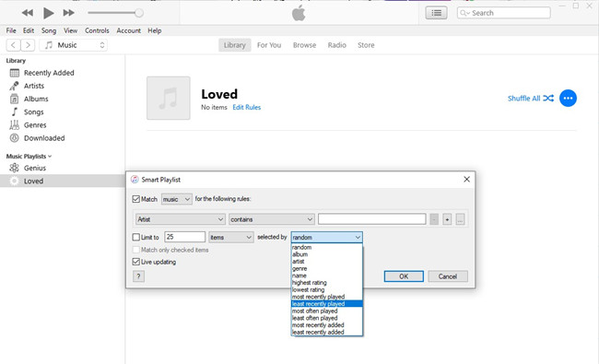Click Shuffle All

coord(531,99)
